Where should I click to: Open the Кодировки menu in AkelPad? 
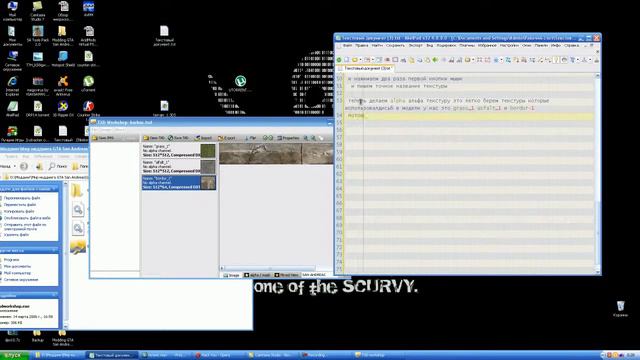click(x=446, y=46)
